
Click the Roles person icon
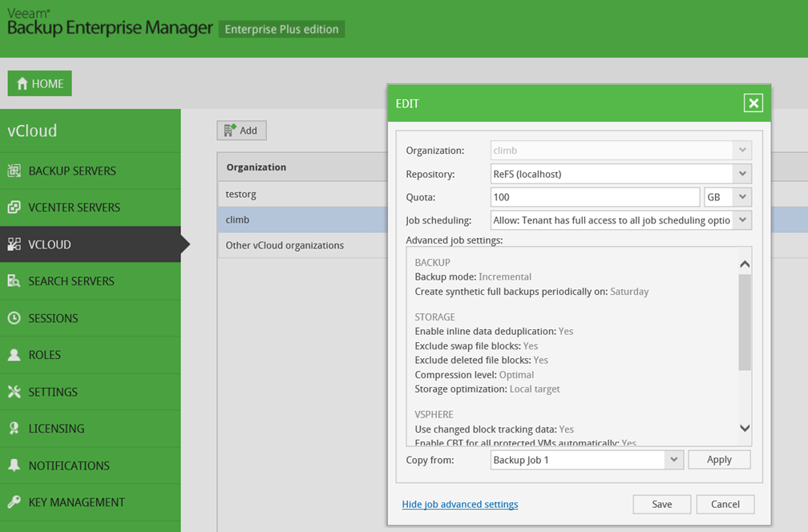pos(14,355)
